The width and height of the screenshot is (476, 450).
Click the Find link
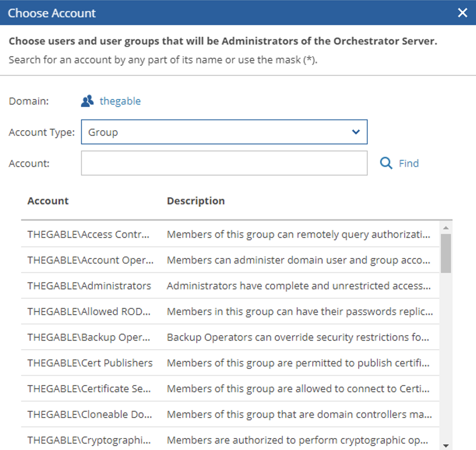409,163
